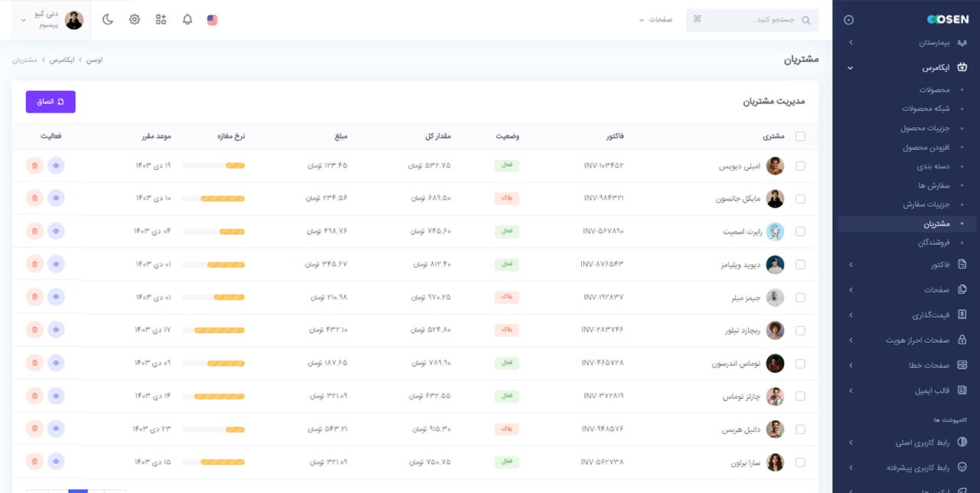Click ایکامرس breadcrumb link

coord(62,60)
